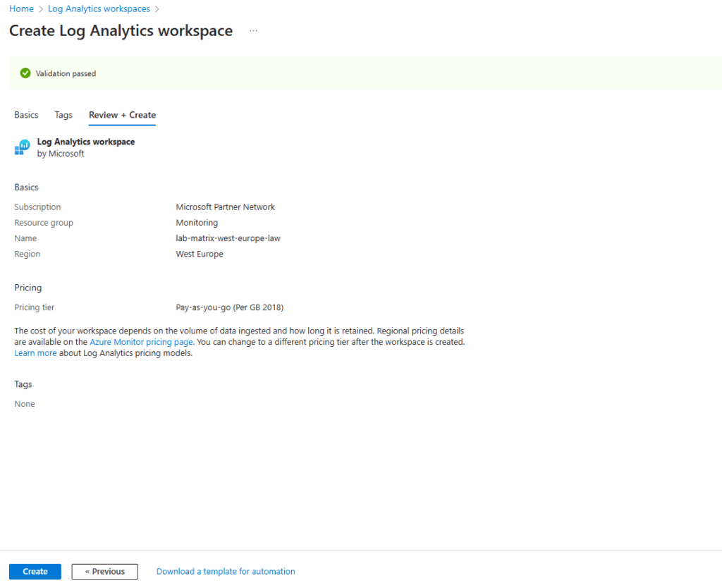
Task: Click the Create button
Action: click(35, 571)
